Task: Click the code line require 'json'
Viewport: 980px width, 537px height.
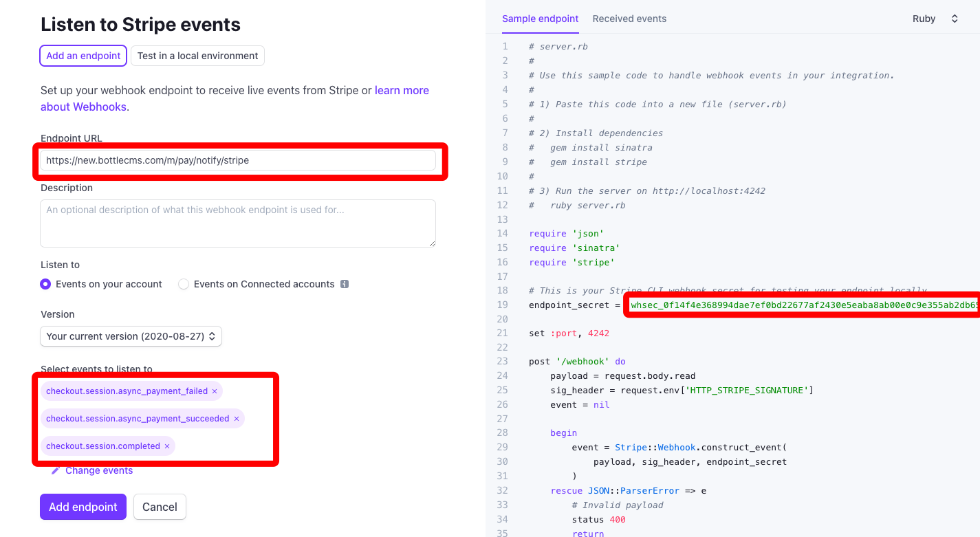Action: click(566, 233)
